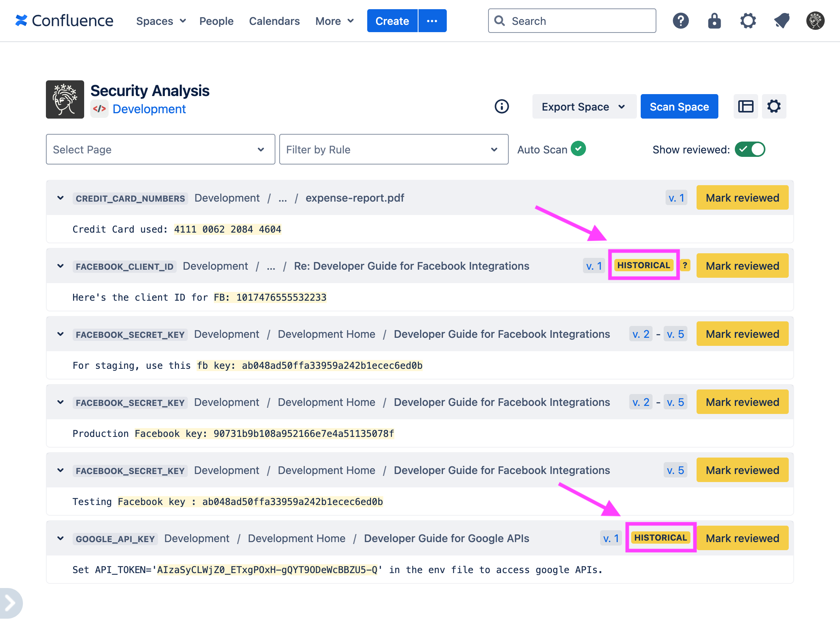
Task: Toggle the Show reviewed switch off
Action: [750, 150]
